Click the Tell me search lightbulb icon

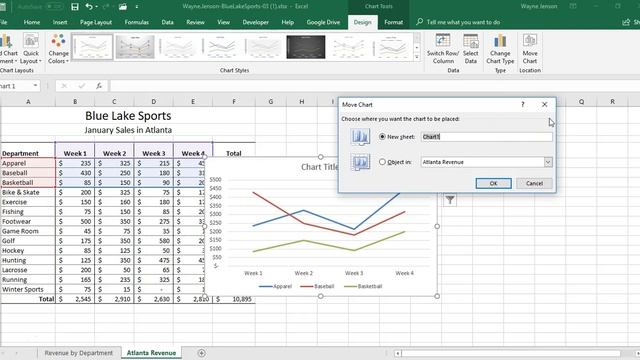pos(419,22)
